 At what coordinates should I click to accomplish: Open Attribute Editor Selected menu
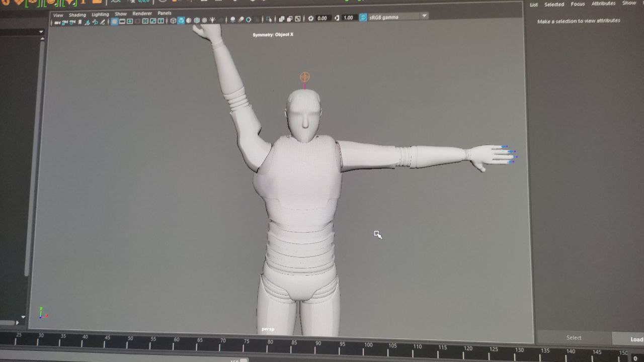tap(554, 5)
